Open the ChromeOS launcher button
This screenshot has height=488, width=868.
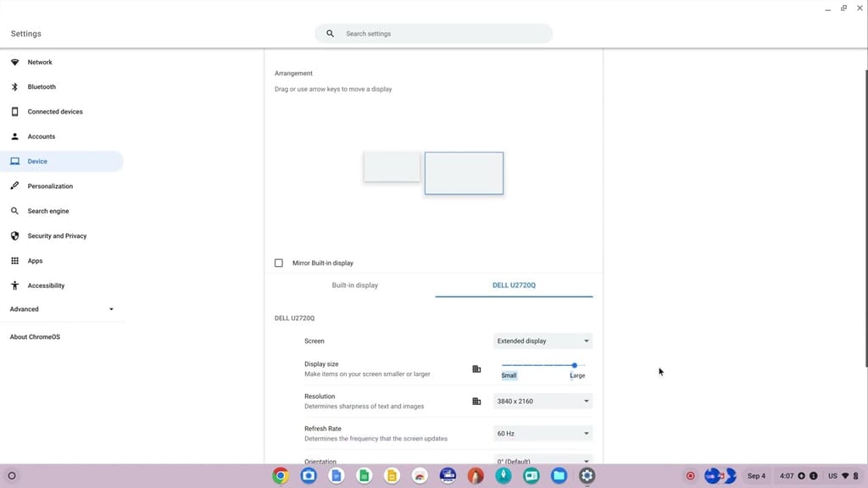[12, 476]
